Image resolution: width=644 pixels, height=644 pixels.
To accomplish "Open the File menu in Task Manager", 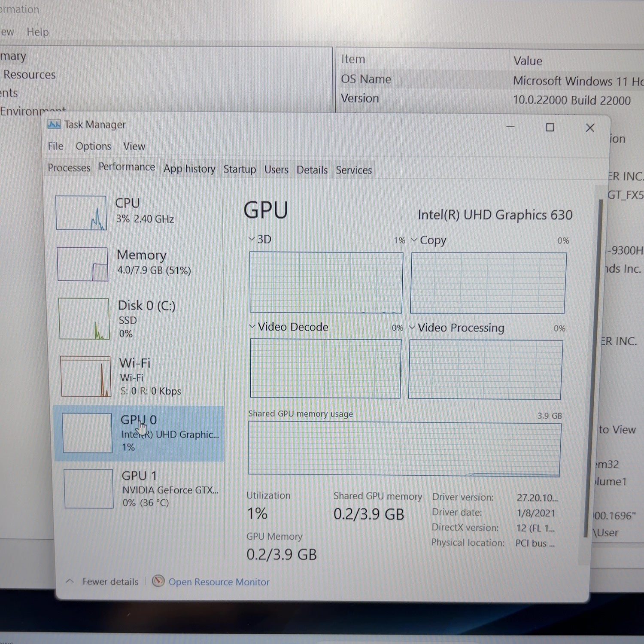I will coord(55,146).
